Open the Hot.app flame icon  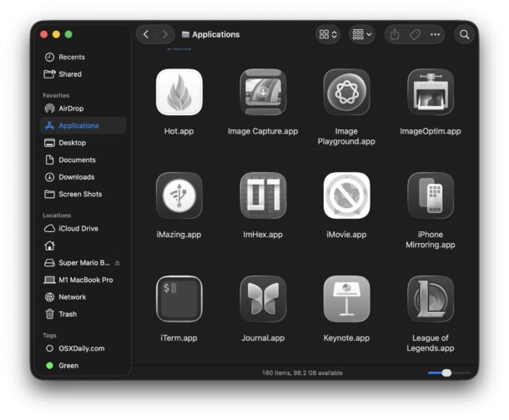click(x=179, y=92)
